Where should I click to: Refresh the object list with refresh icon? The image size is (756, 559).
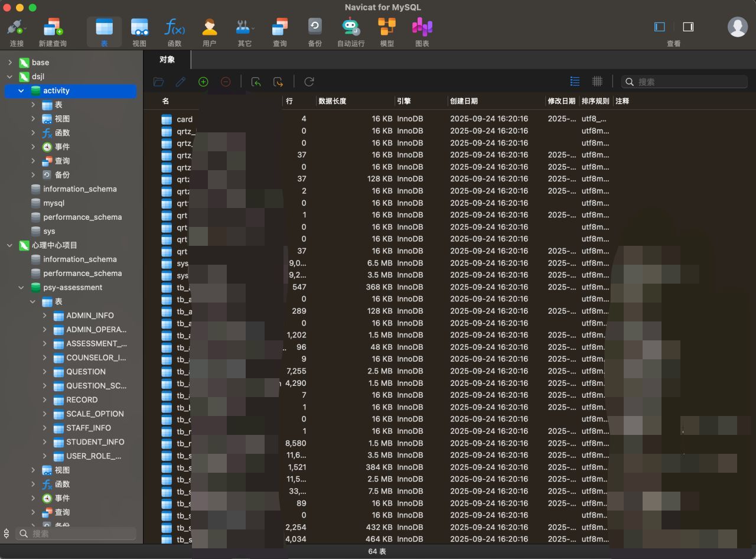click(309, 82)
